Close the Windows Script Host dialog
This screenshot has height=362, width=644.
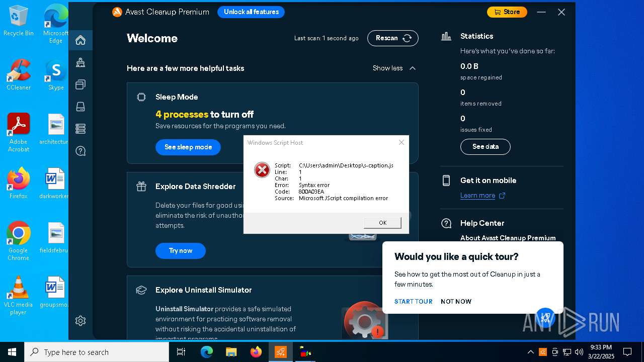401,142
